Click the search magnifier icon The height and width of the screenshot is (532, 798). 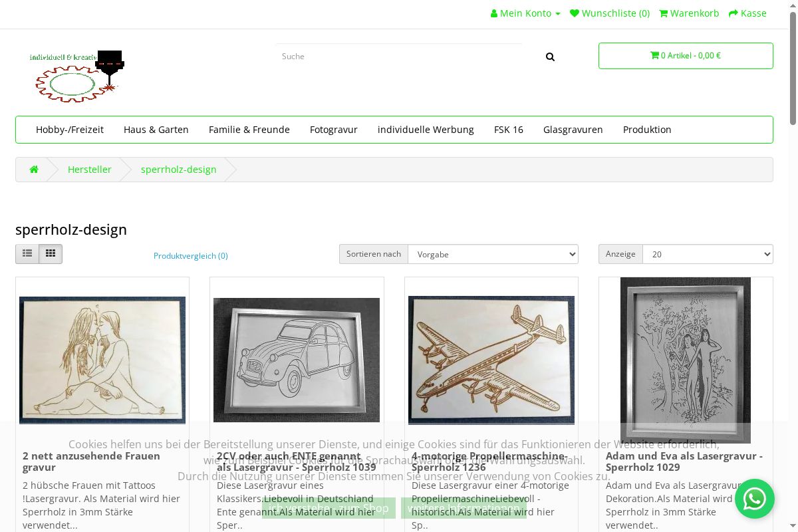(x=550, y=57)
